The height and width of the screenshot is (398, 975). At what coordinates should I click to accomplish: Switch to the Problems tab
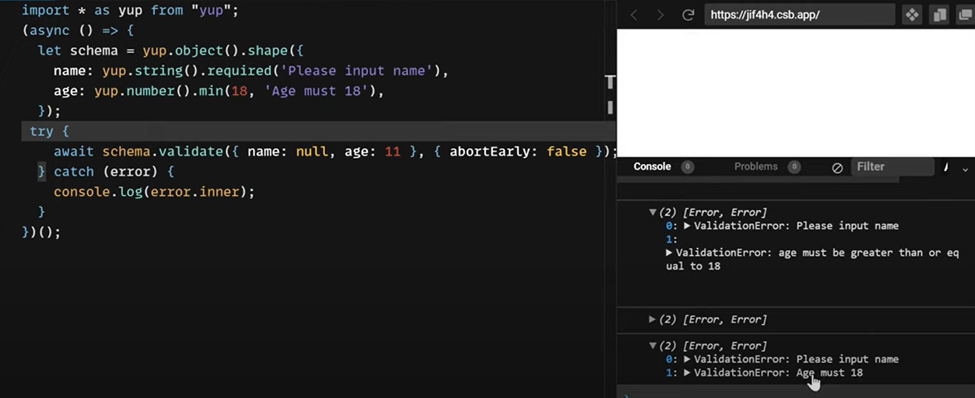click(x=756, y=167)
